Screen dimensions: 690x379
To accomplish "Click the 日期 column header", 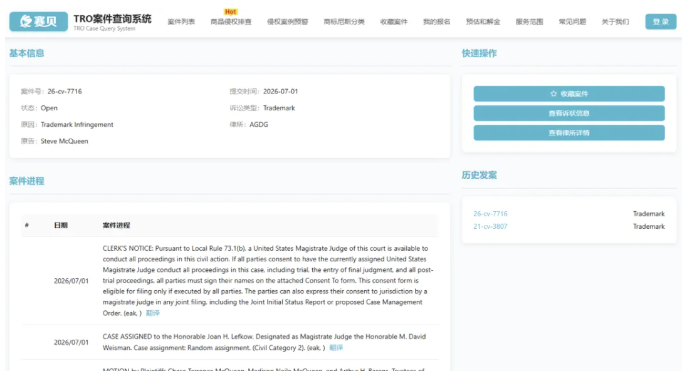I will 61,225.
